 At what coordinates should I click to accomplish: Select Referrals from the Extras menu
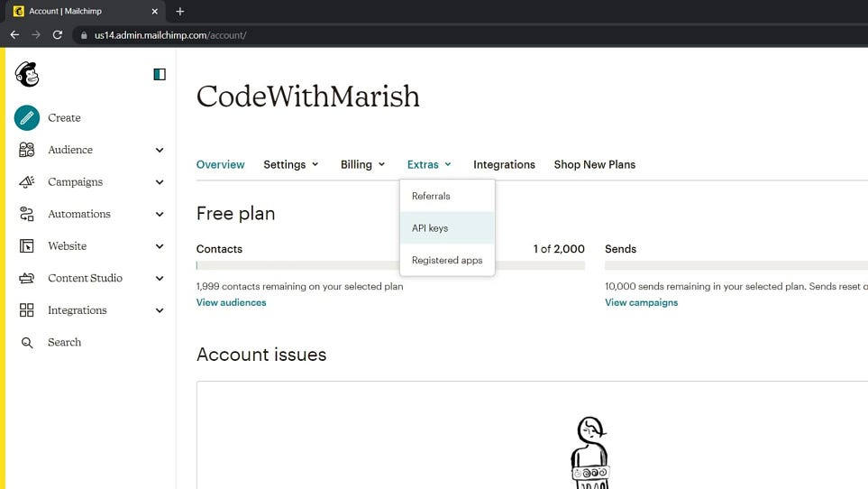point(447,196)
